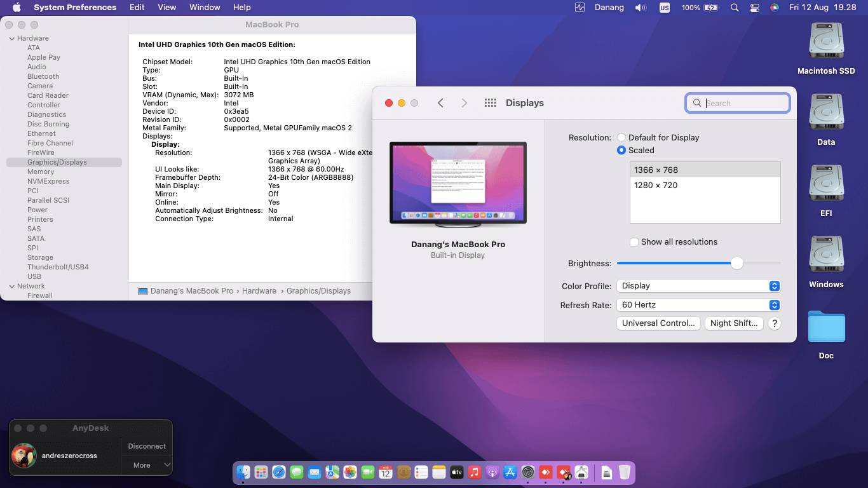The width and height of the screenshot is (868, 488).
Task: Open the Edit menu
Action: (137, 8)
